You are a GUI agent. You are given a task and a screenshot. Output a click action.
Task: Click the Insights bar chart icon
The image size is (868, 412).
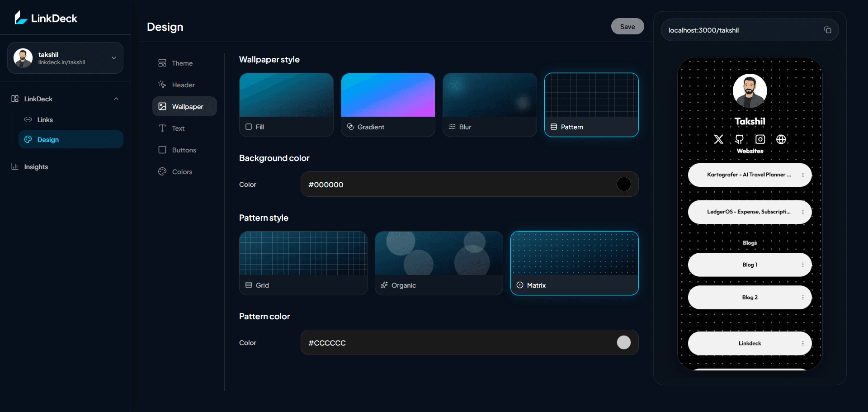(x=15, y=166)
